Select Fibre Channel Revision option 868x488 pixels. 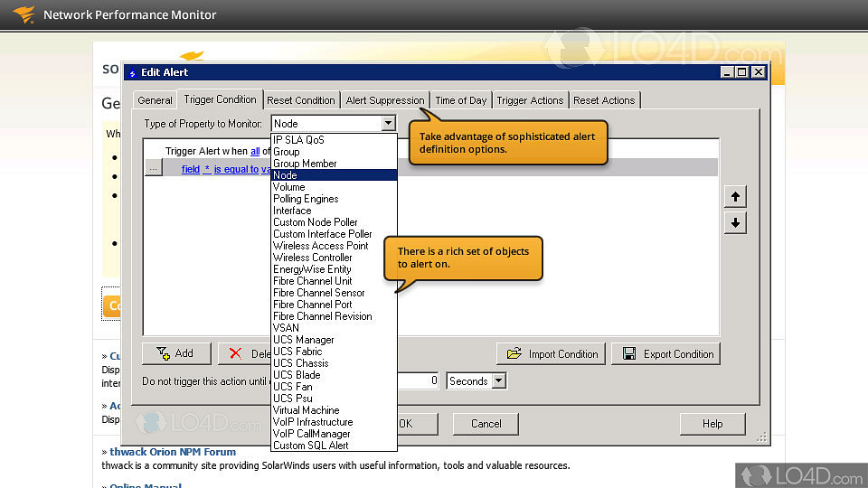click(x=334, y=316)
